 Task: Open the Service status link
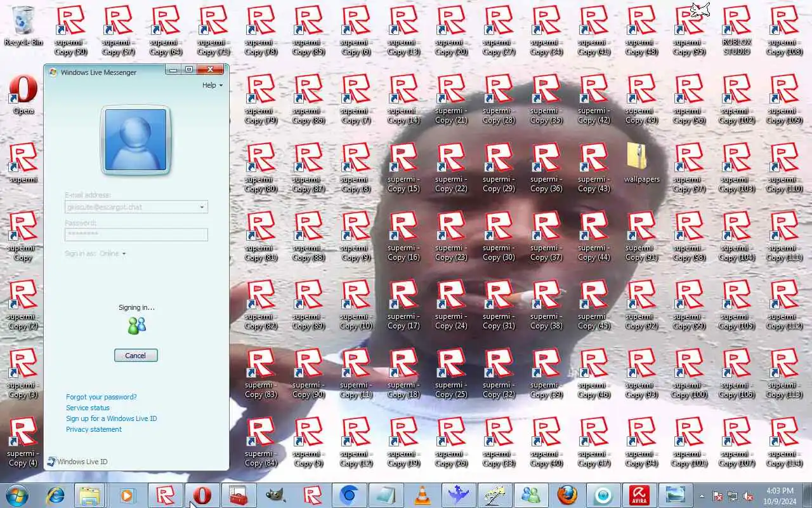(x=88, y=408)
